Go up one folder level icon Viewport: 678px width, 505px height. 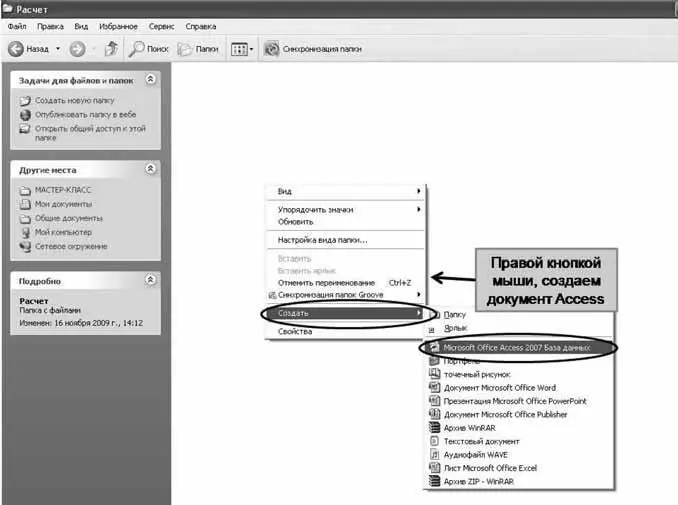tap(111, 49)
